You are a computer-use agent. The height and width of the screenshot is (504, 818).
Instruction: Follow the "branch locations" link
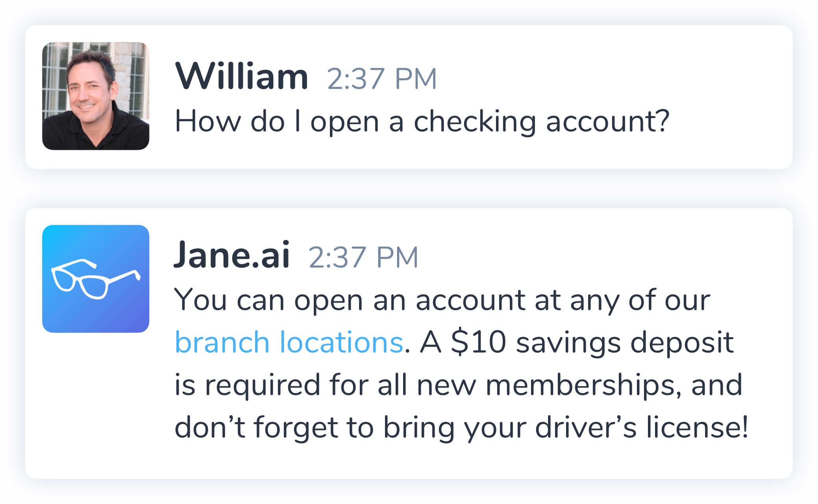pyautogui.click(x=289, y=342)
